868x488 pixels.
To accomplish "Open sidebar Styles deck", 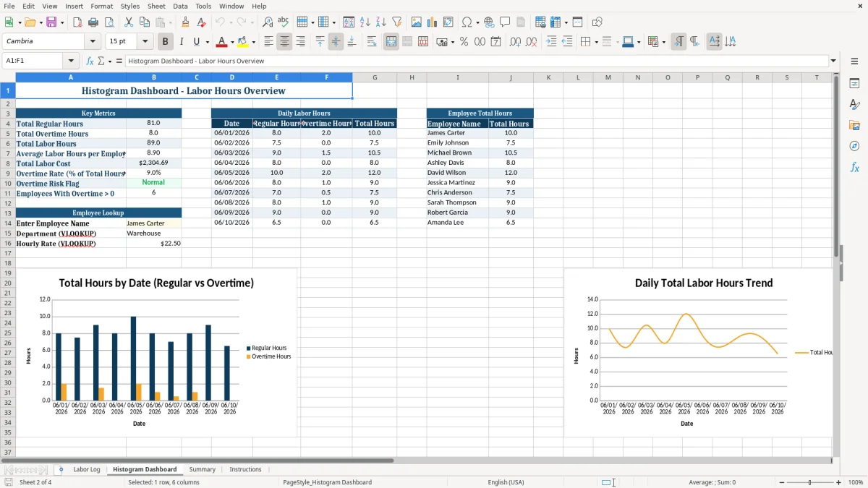I will [854, 105].
